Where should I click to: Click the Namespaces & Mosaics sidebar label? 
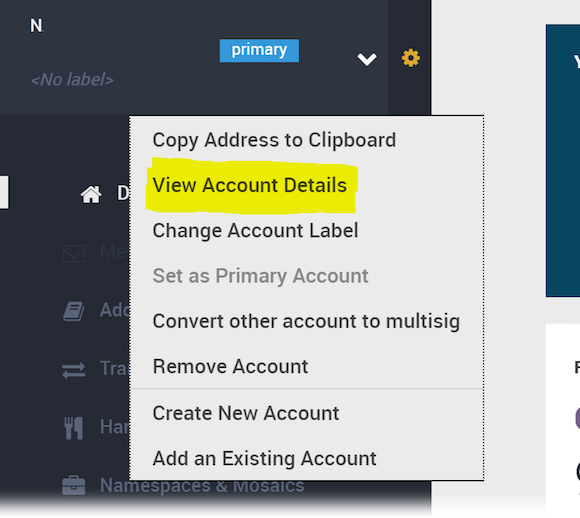tap(202, 485)
